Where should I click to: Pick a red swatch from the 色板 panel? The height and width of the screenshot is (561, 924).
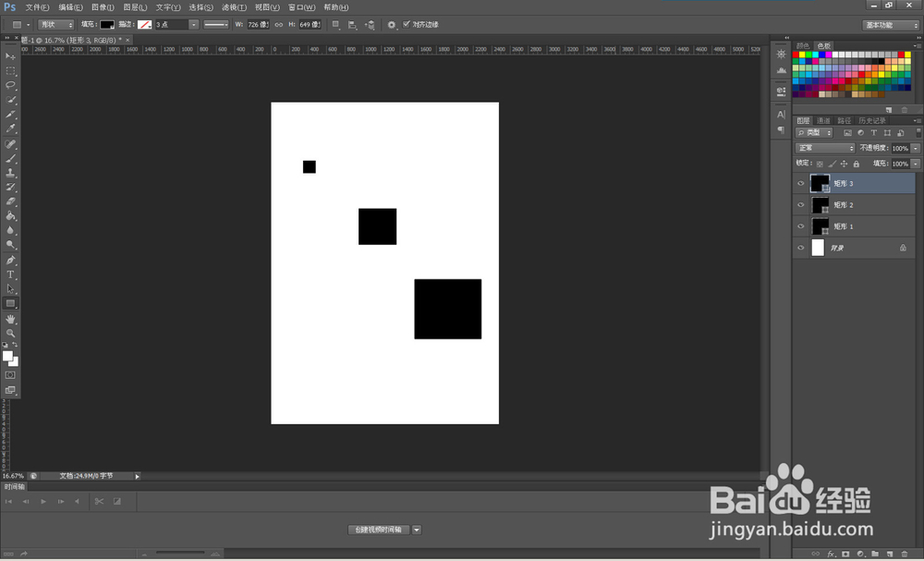[x=795, y=55]
